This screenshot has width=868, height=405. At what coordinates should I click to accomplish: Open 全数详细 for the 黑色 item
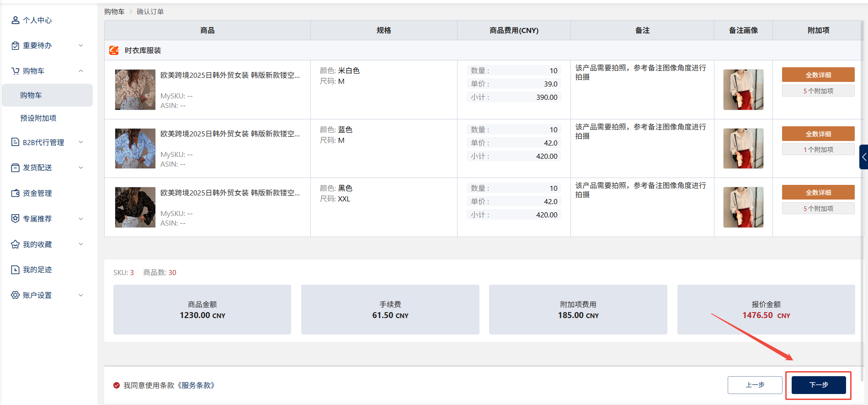[x=818, y=192]
